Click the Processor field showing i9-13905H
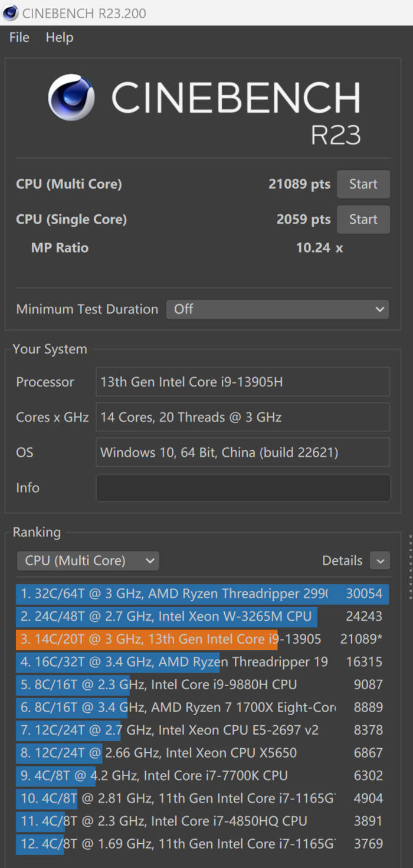The width and height of the screenshot is (413, 868). tap(242, 382)
